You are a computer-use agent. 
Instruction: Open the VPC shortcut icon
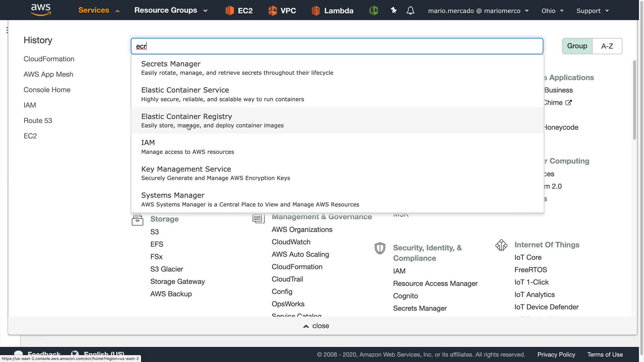click(272, 11)
